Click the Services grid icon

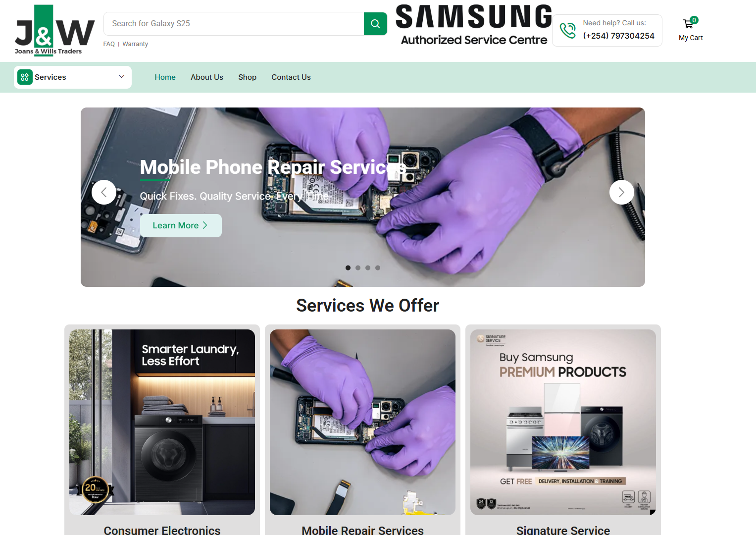(x=25, y=77)
